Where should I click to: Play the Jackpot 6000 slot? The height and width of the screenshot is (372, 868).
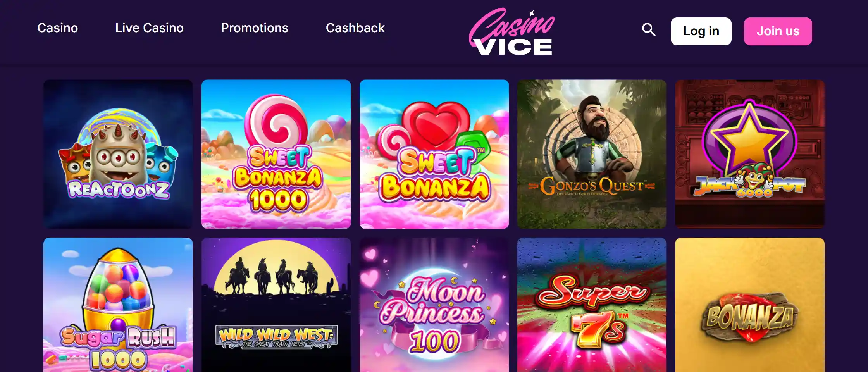pyautogui.click(x=750, y=154)
